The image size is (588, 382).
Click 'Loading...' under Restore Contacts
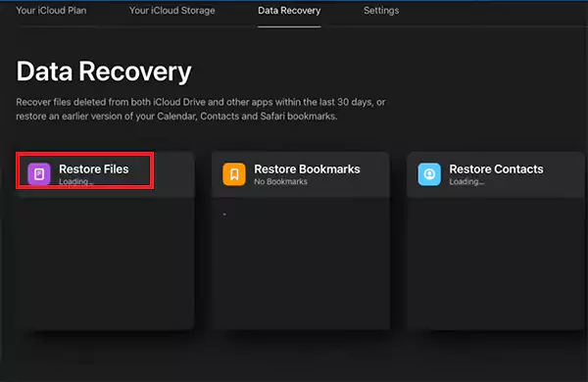coord(466,182)
